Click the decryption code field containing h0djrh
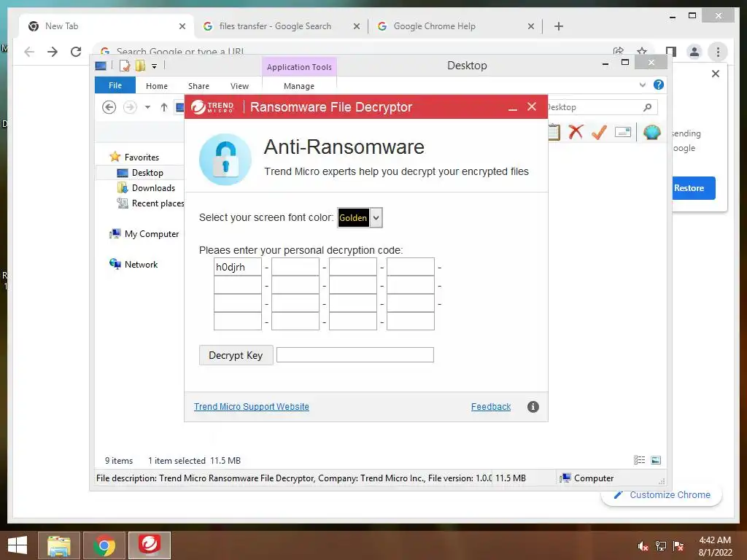 (x=238, y=267)
